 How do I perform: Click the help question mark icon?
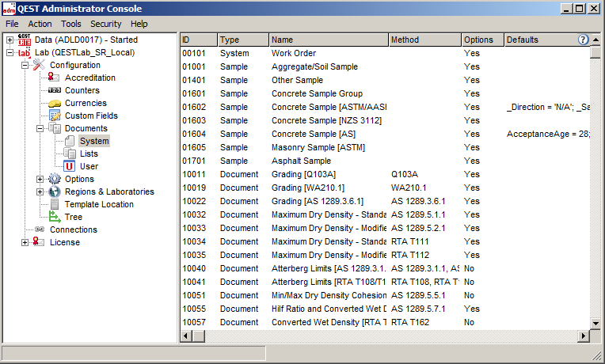pos(584,40)
